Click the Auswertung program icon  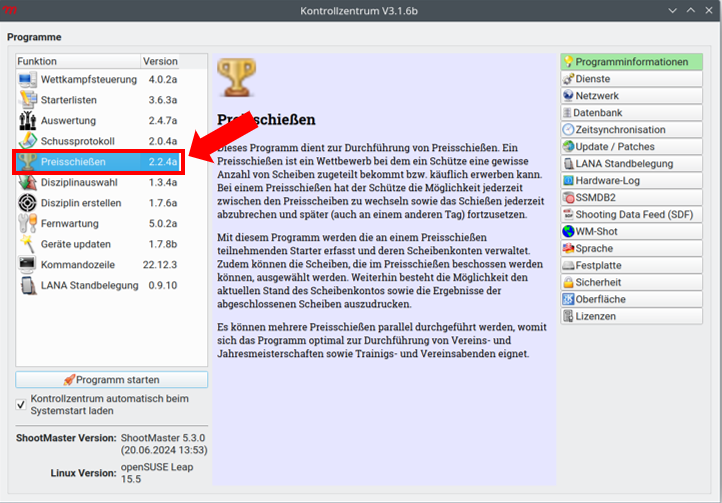pos(27,120)
